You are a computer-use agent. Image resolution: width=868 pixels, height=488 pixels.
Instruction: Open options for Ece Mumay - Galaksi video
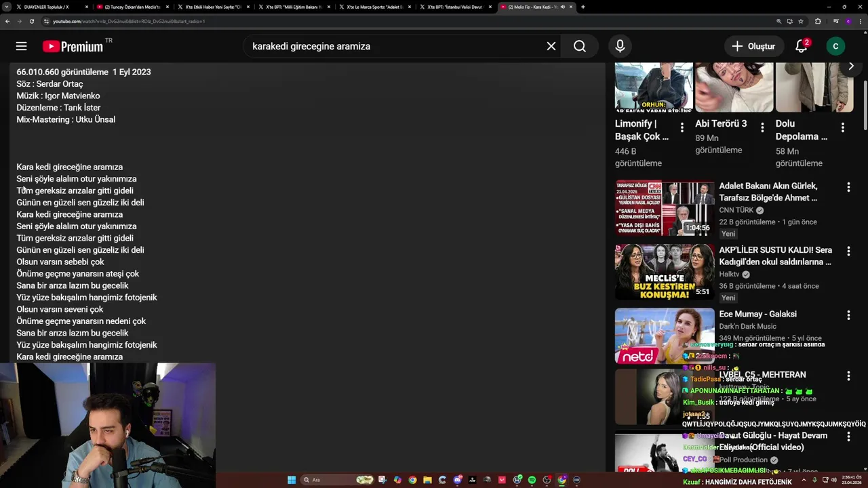[x=848, y=315]
